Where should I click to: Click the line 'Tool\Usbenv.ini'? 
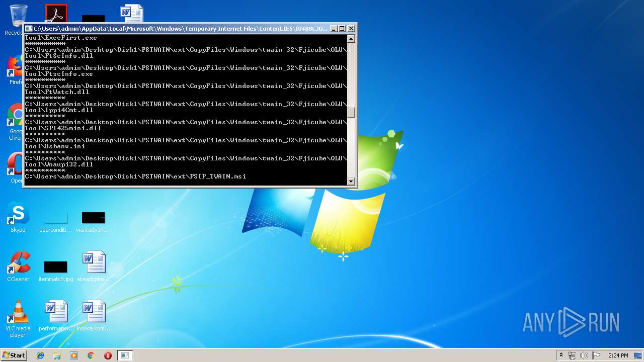click(55, 146)
